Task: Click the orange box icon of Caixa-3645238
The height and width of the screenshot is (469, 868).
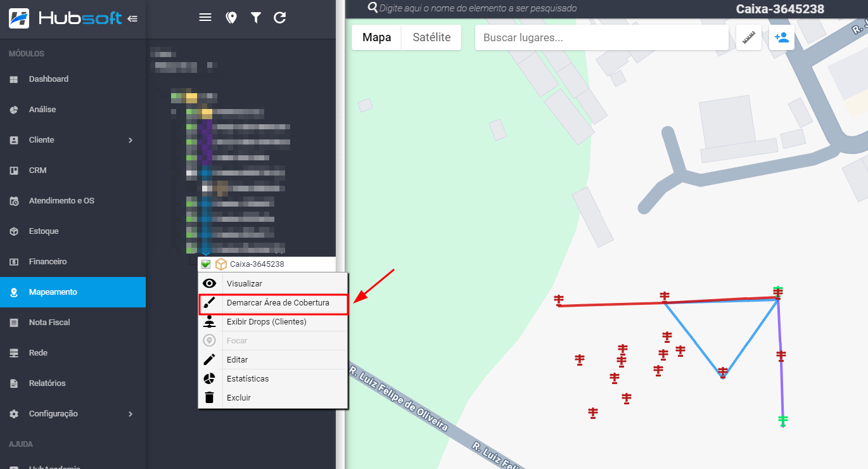Action: click(220, 264)
